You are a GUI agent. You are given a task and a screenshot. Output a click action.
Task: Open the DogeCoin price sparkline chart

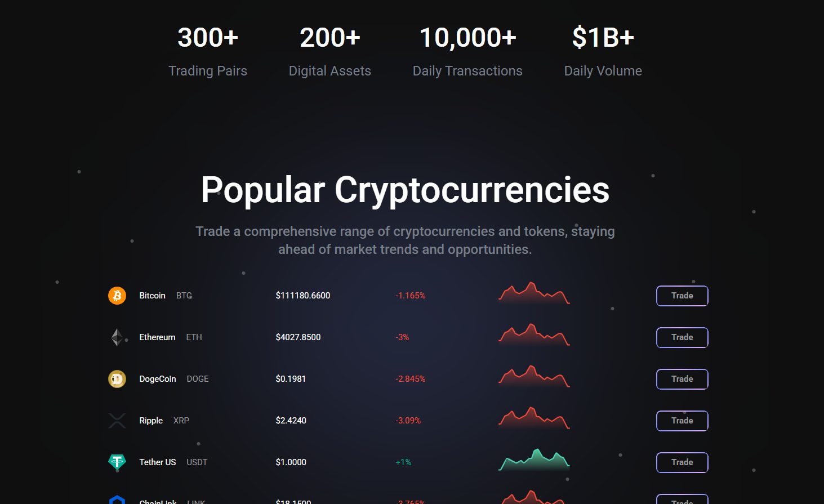tap(534, 377)
